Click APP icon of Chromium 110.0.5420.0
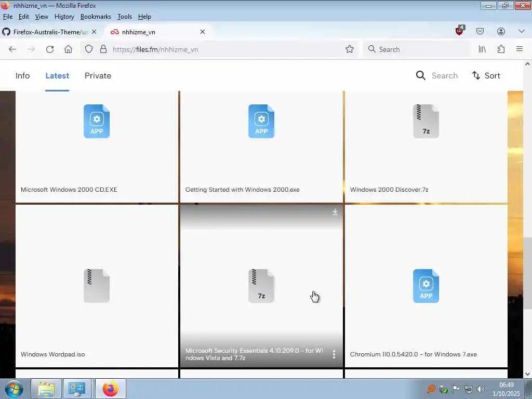This screenshot has height=399, width=532. pos(426,286)
